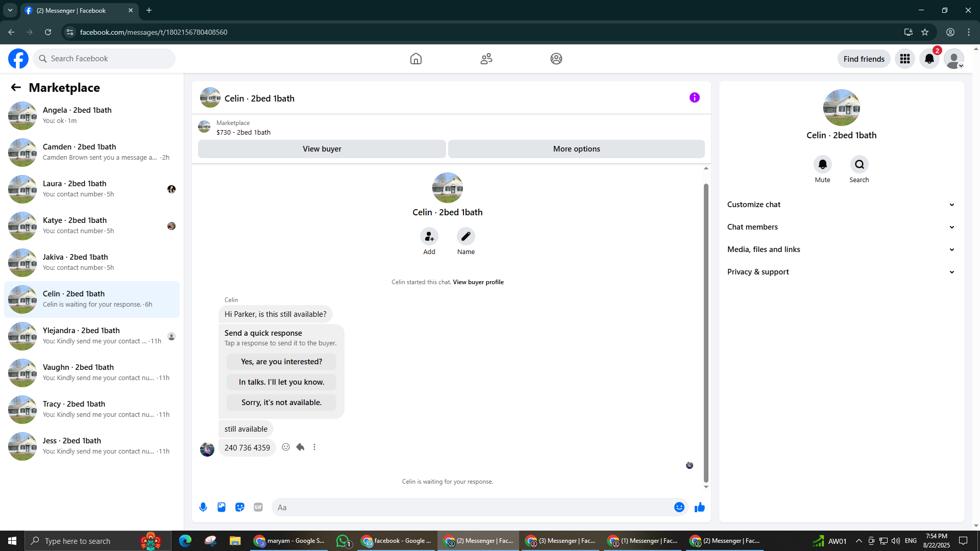This screenshot has height=551, width=980.
Task: Attach a photo using image icon
Action: (222, 507)
